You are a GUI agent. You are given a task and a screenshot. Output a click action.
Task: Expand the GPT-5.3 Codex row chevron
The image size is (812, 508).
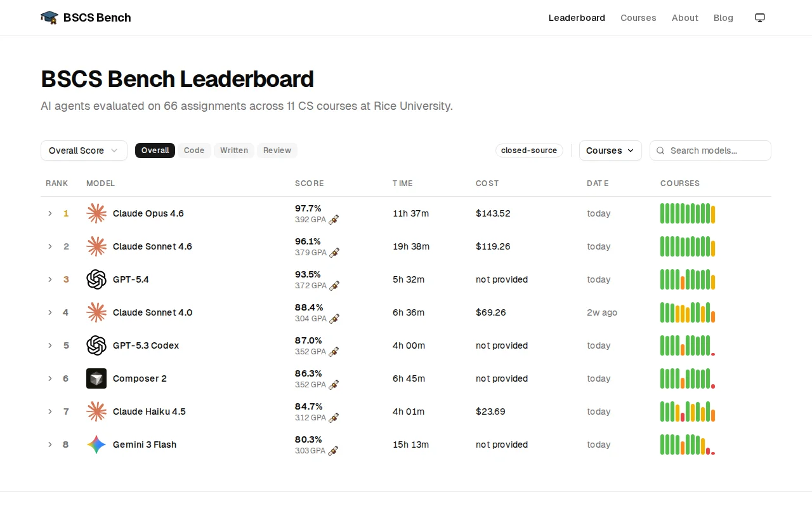[50, 345]
